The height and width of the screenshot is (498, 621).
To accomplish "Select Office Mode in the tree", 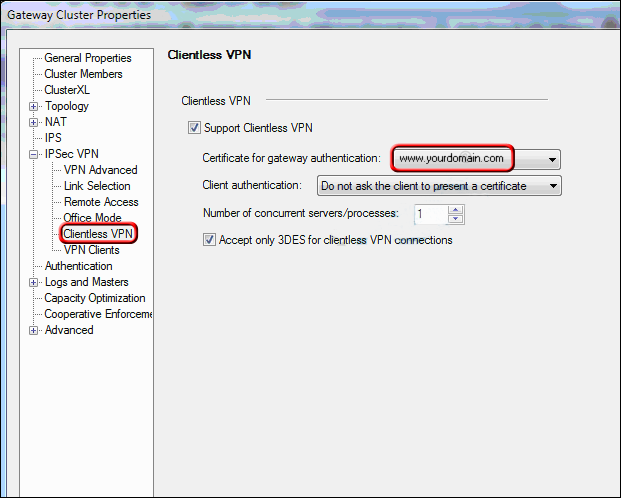I will click(92, 218).
